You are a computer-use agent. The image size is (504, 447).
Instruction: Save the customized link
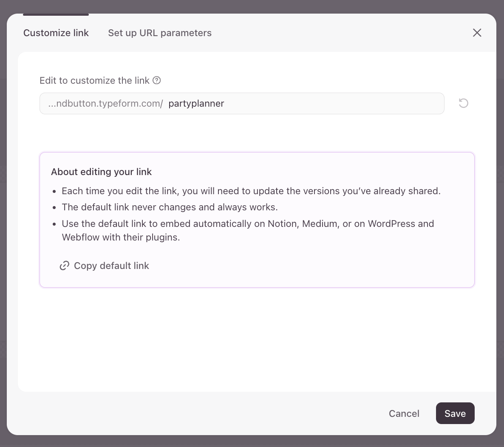click(455, 413)
